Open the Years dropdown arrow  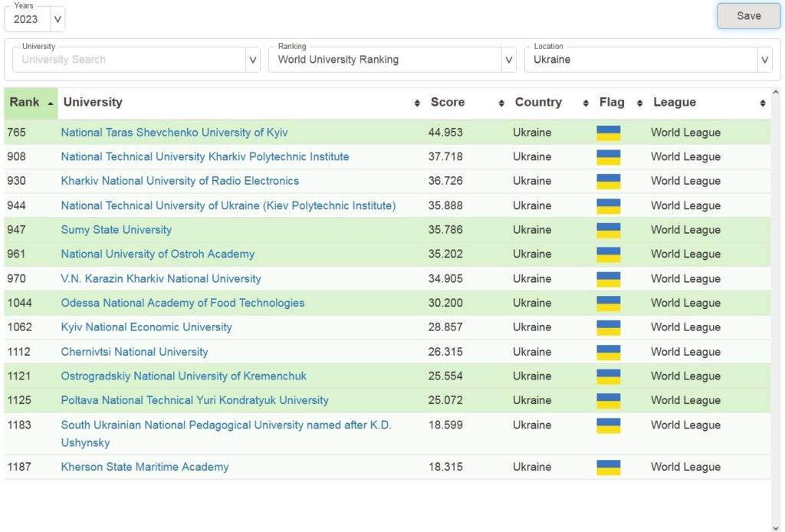(57, 19)
